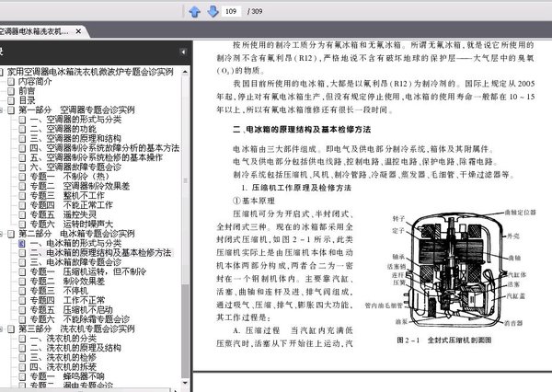The image size is (552, 392).
Task: Jump to 四、空调器制冷系统故障分析的基本方法
Action: [105, 148]
